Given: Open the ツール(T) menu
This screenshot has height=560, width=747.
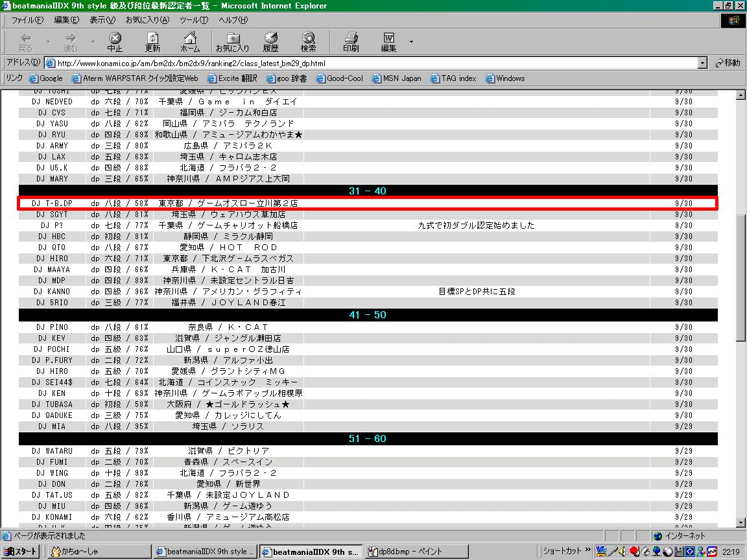Looking at the screenshot, I should point(193,20).
